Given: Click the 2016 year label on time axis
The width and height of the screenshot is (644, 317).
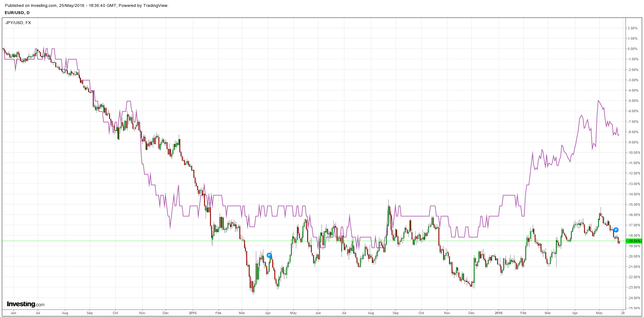Looking at the screenshot, I should tap(499, 313).
